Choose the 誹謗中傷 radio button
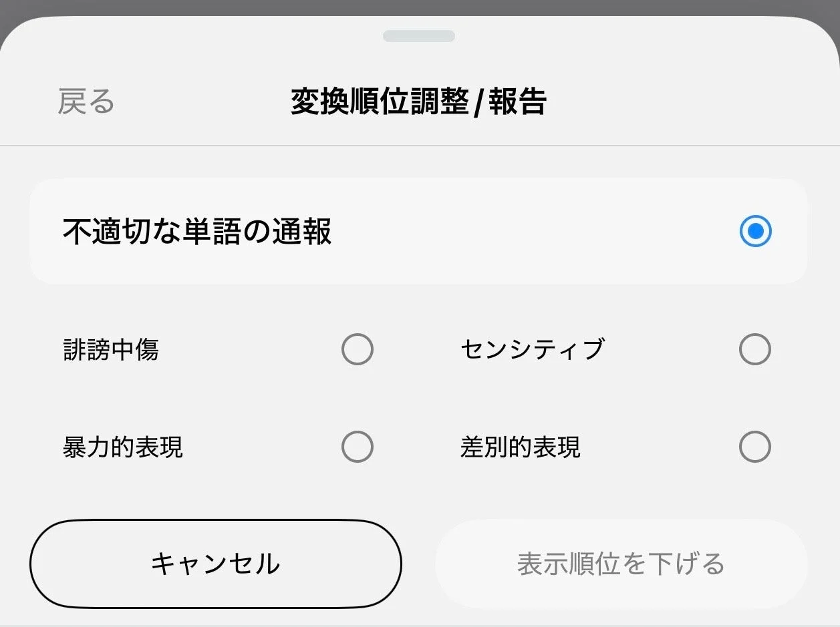 coord(357,349)
